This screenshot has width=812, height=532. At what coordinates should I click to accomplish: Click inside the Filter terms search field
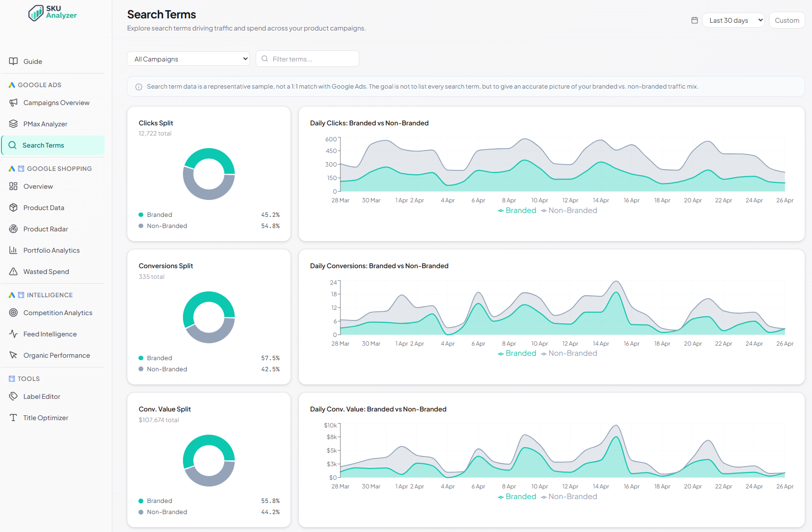(x=307, y=59)
